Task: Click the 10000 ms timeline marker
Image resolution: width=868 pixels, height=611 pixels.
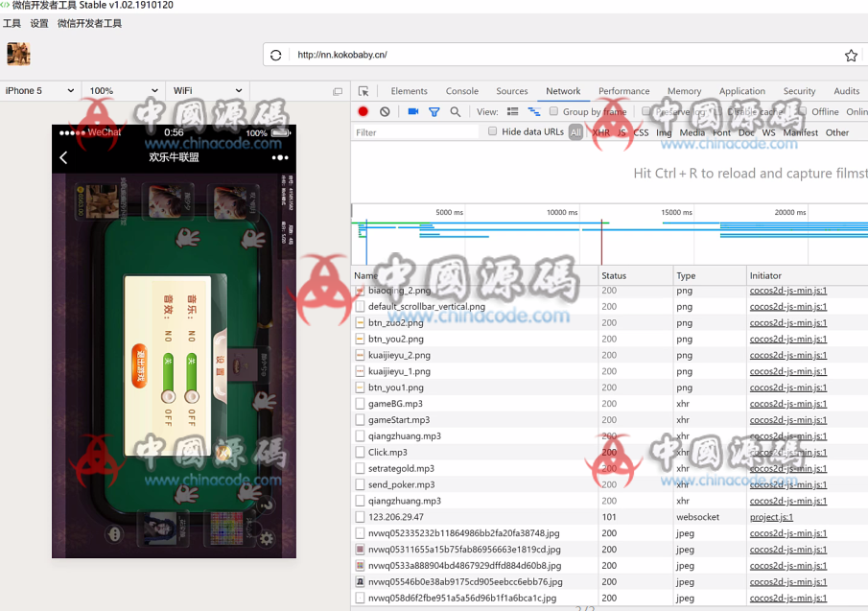Action: point(562,213)
